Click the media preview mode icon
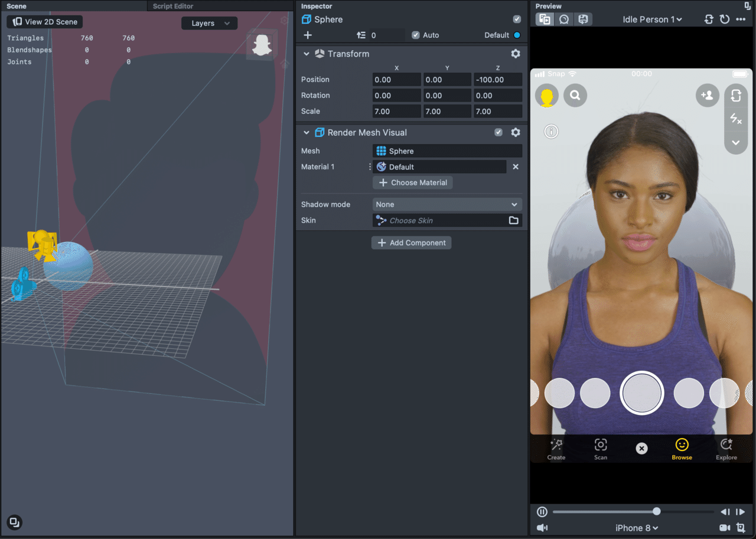756x539 pixels. (545, 19)
